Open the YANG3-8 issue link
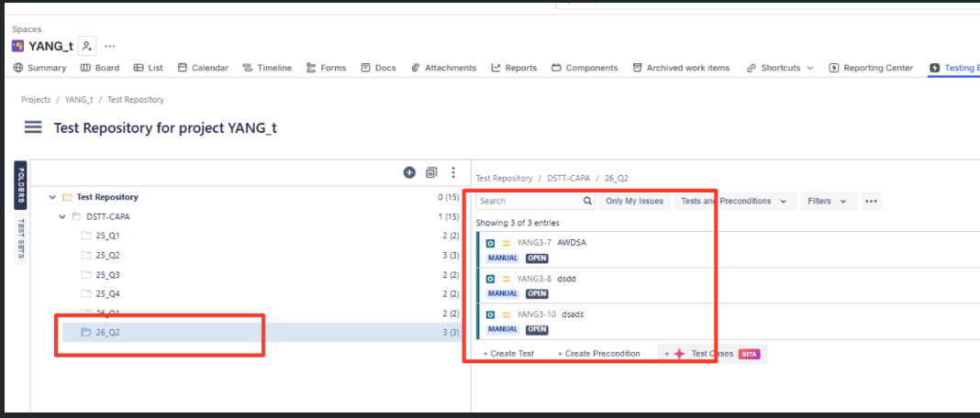The image size is (980, 418). [x=534, y=279]
